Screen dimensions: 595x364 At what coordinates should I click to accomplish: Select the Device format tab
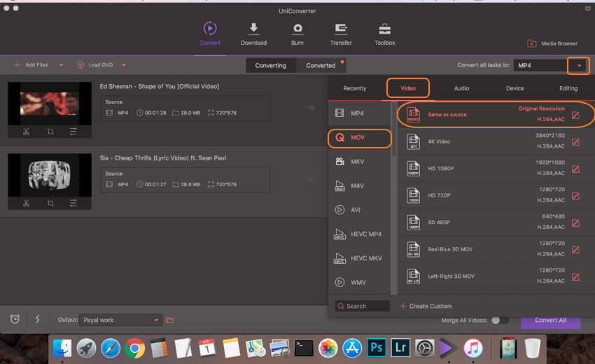point(515,88)
